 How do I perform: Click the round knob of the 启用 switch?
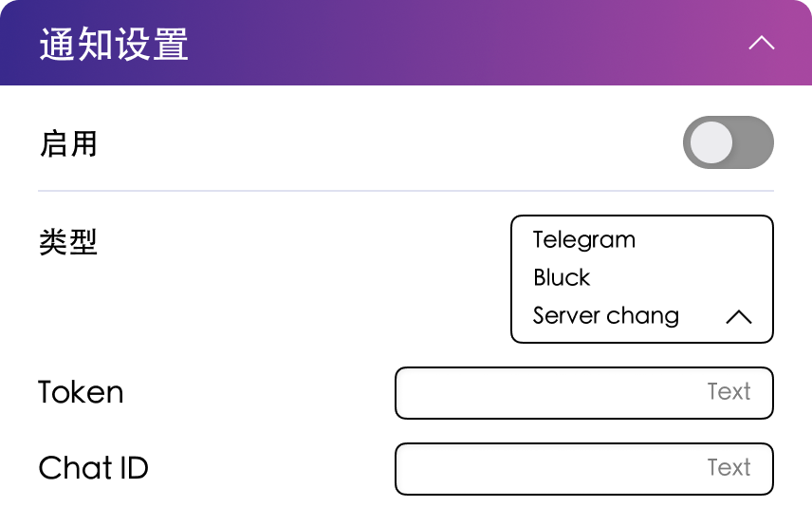[711, 142]
